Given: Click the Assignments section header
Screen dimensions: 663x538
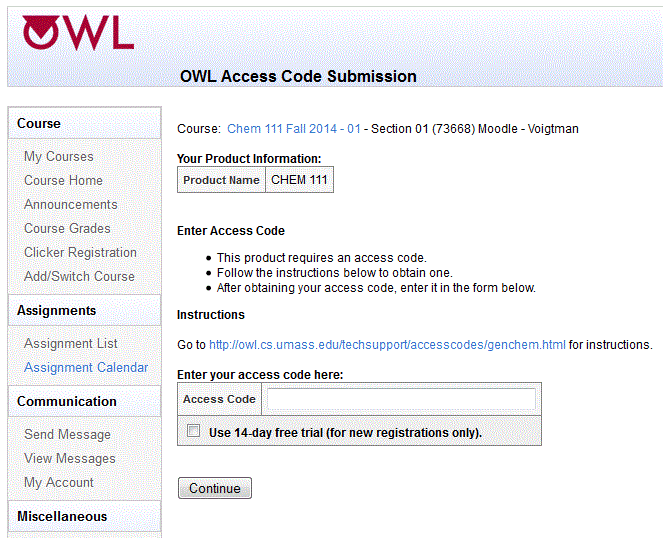Looking at the screenshot, I should pos(57,311).
